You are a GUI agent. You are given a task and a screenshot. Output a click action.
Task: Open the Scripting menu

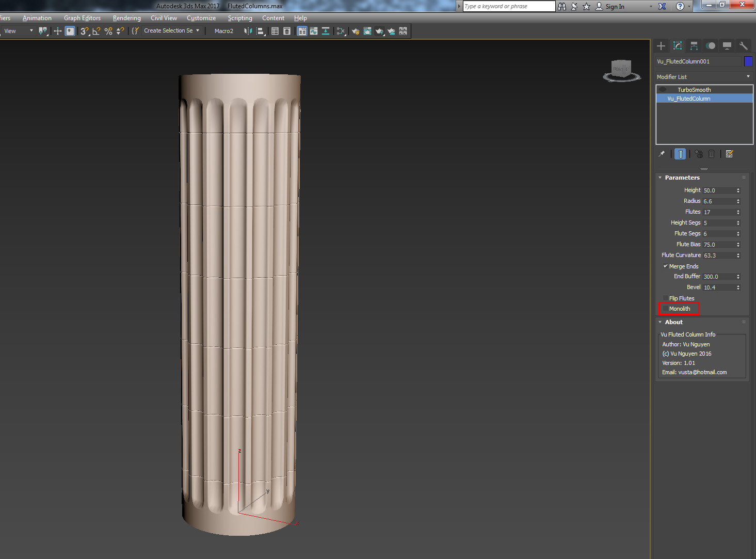tap(239, 18)
